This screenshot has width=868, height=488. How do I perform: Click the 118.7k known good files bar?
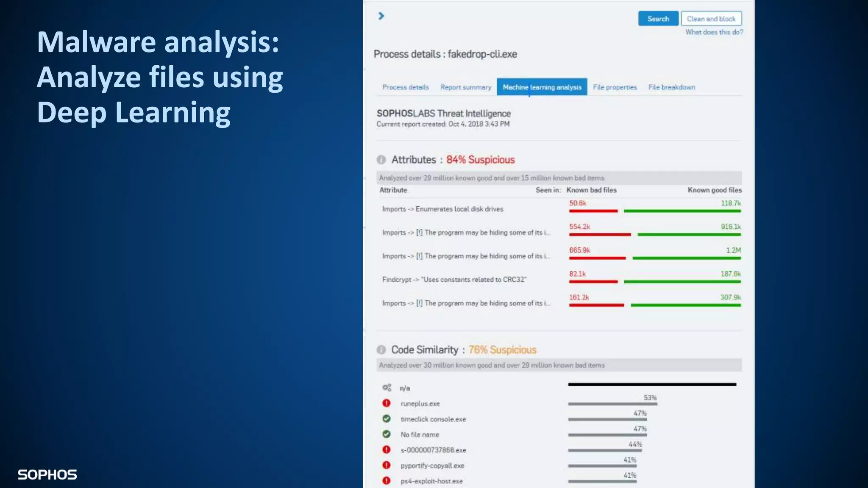(x=682, y=211)
